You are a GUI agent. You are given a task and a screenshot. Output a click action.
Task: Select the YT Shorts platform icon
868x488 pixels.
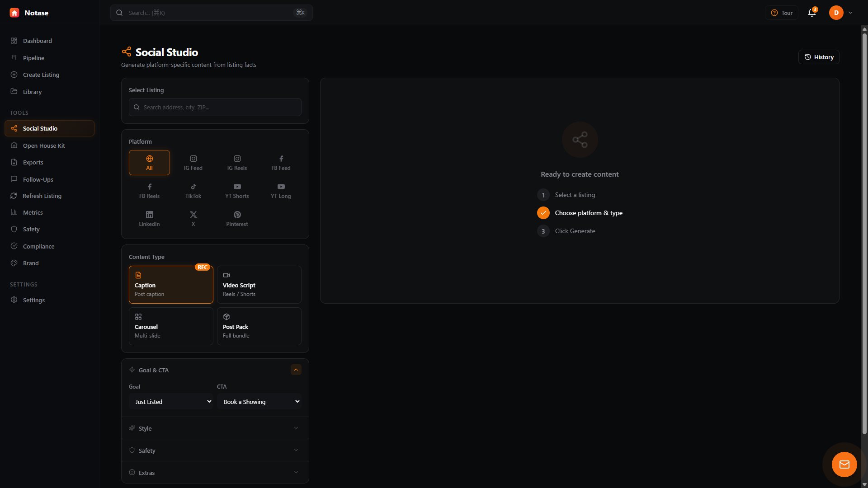point(237,190)
